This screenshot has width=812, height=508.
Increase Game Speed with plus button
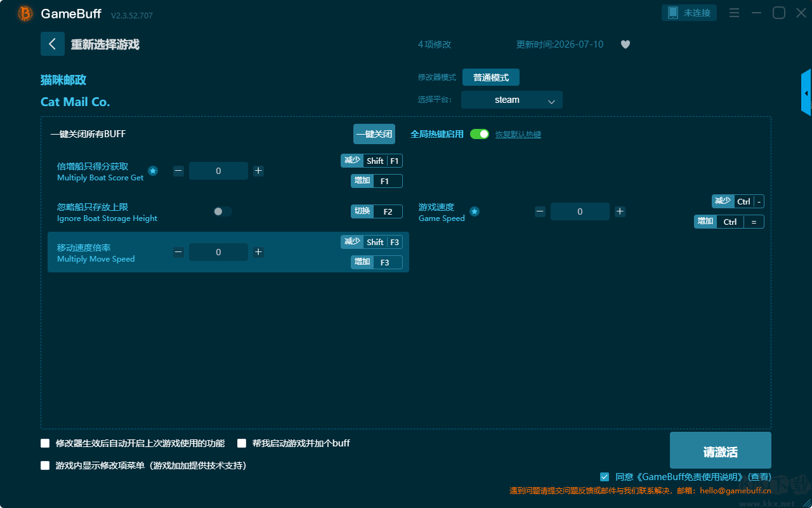click(620, 211)
